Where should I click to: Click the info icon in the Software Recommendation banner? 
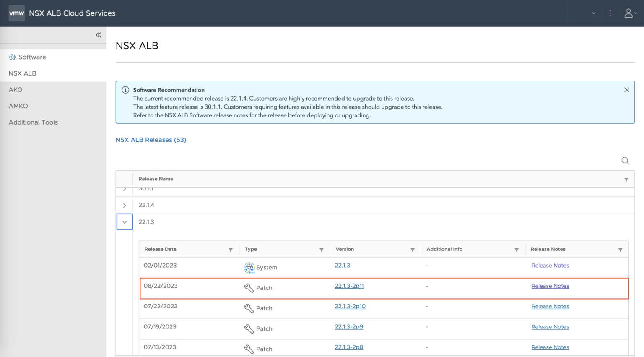tap(125, 89)
